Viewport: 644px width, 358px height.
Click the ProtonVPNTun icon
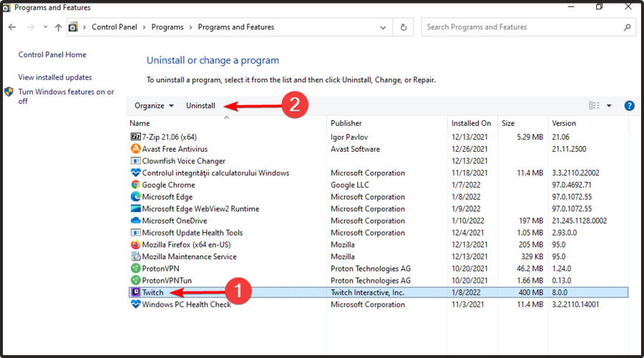[135, 281]
